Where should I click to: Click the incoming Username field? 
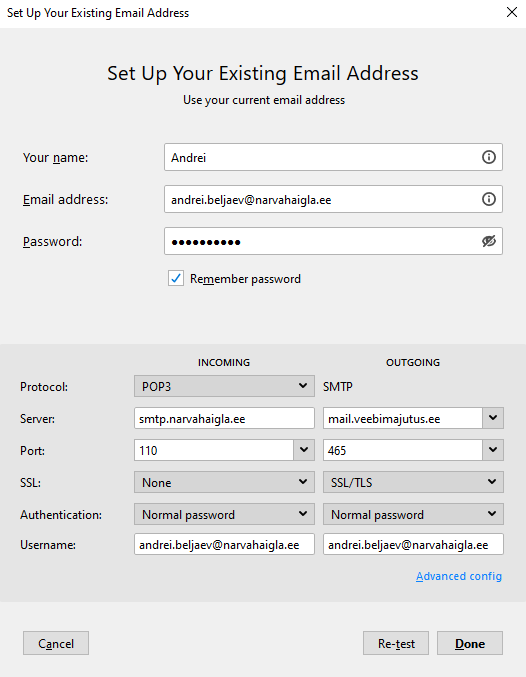point(224,544)
